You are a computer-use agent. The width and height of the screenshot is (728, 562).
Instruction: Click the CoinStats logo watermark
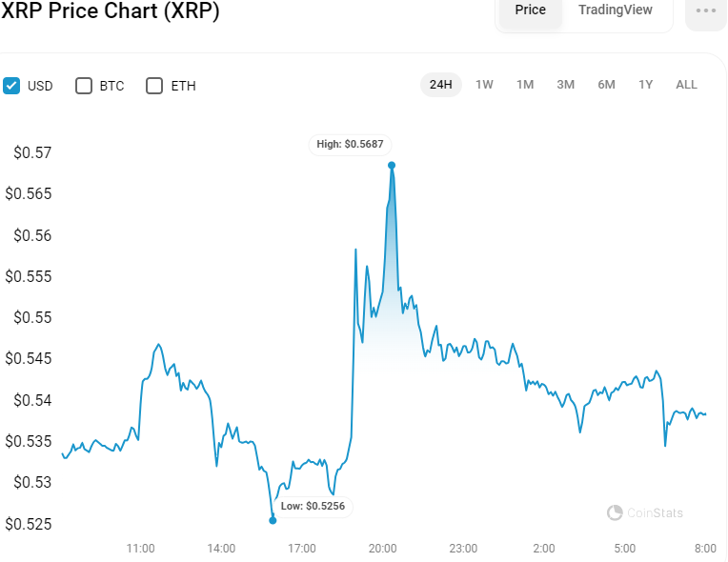pyautogui.click(x=645, y=512)
